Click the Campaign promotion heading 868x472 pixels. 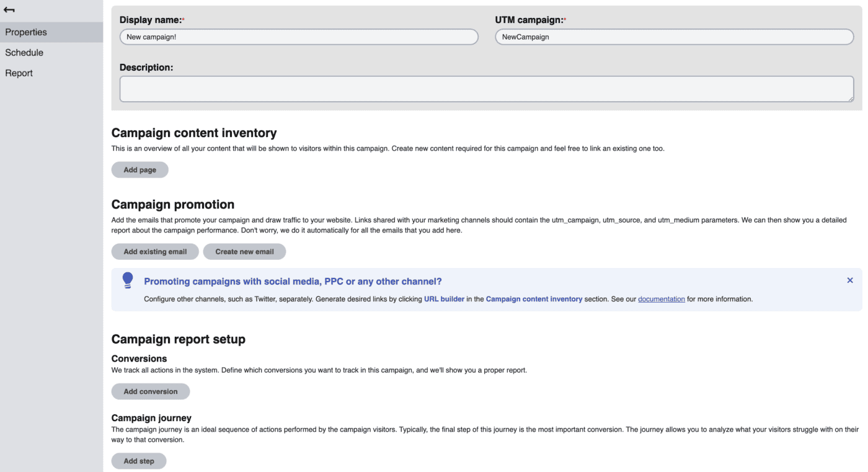173,205
